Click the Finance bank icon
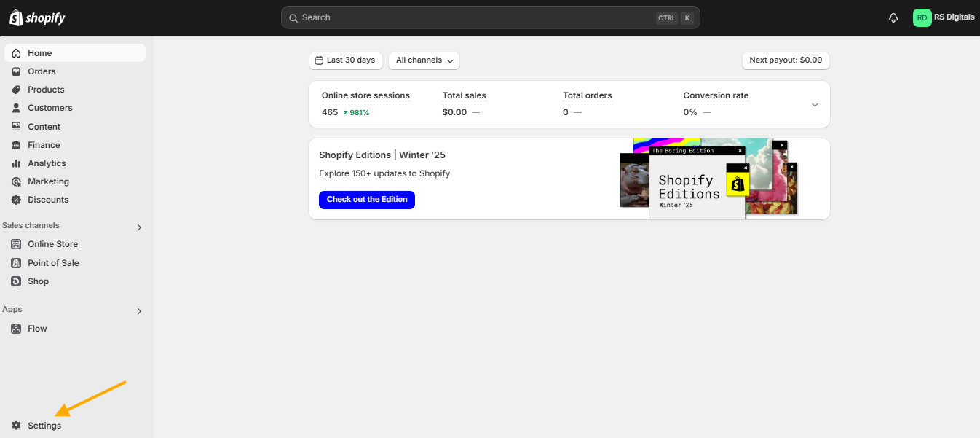980x438 pixels. tap(16, 145)
